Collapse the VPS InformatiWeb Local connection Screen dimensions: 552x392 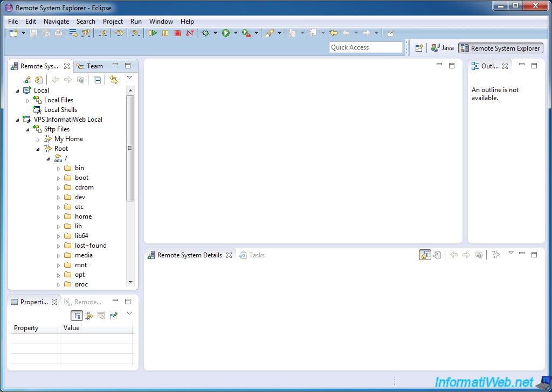(x=17, y=120)
